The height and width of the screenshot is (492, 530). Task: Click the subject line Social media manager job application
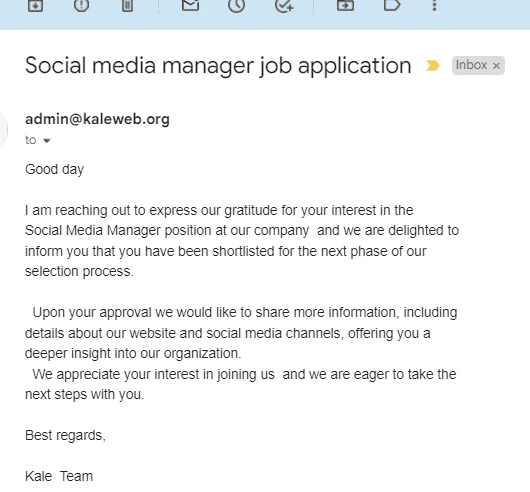218,65
